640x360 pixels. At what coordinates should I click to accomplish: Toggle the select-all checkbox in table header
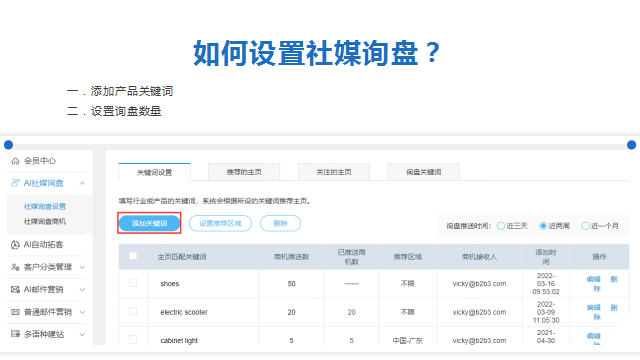(x=133, y=256)
